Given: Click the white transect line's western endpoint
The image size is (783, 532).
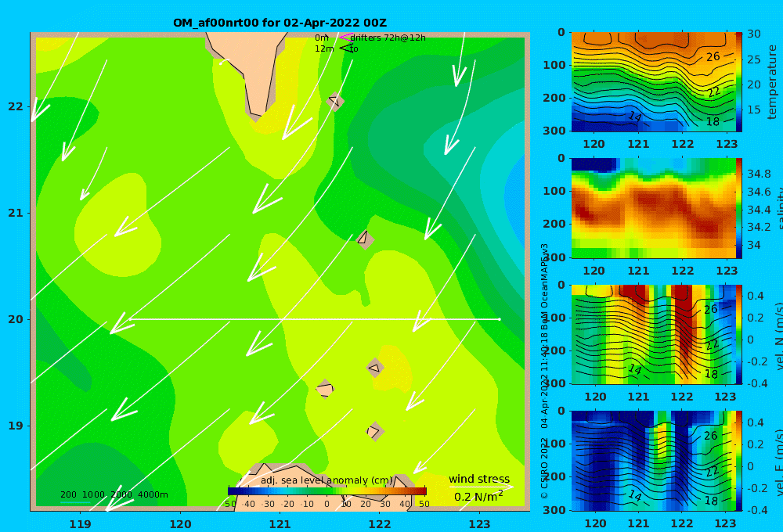Looking at the screenshot, I should [130, 319].
